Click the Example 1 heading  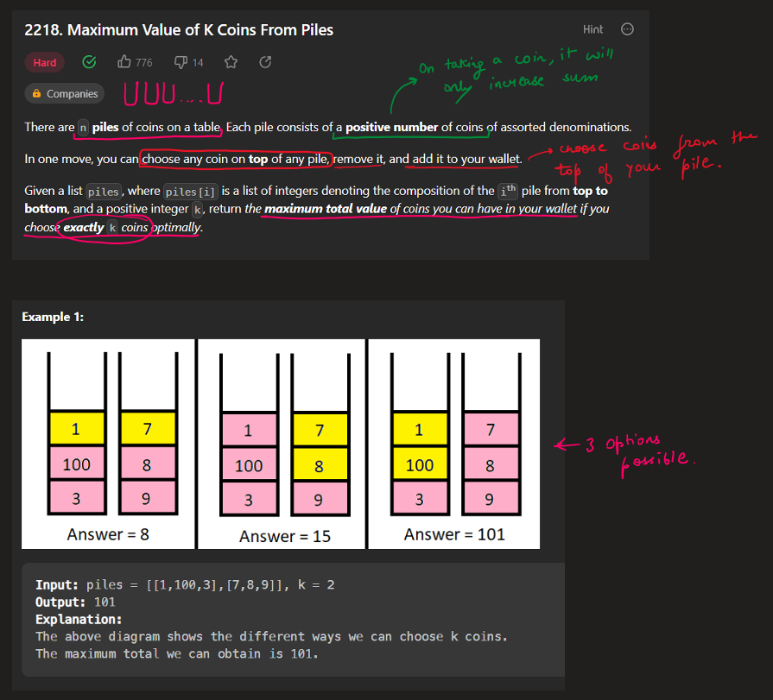(x=53, y=317)
